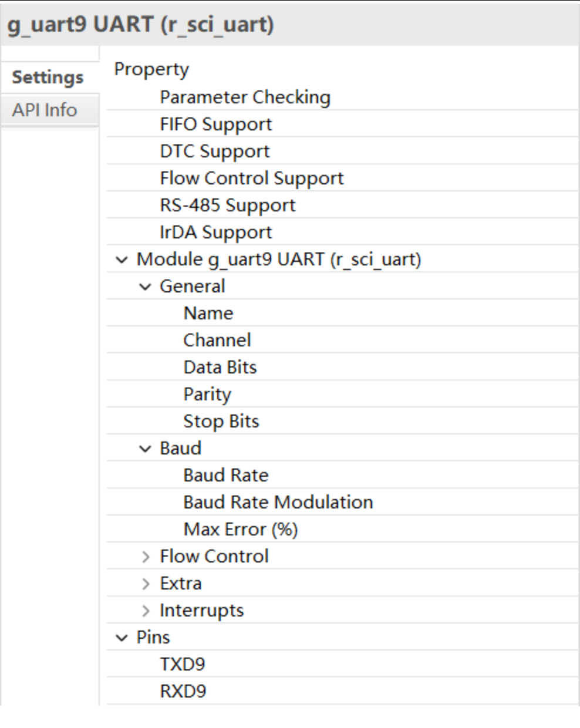The height and width of the screenshot is (728, 580).
Task: Select the Max Error (%) row
Action: pyautogui.click(x=342, y=529)
